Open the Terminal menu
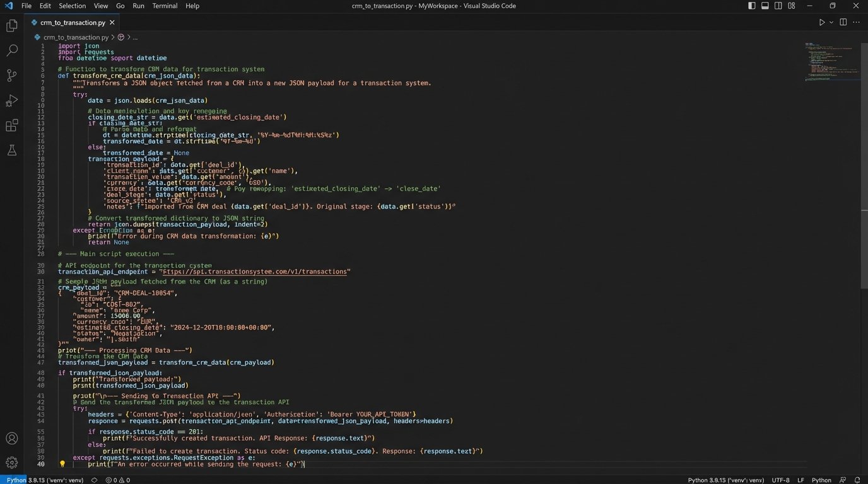The width and height of the screenshot is (868, 484). tap(165, 6)
